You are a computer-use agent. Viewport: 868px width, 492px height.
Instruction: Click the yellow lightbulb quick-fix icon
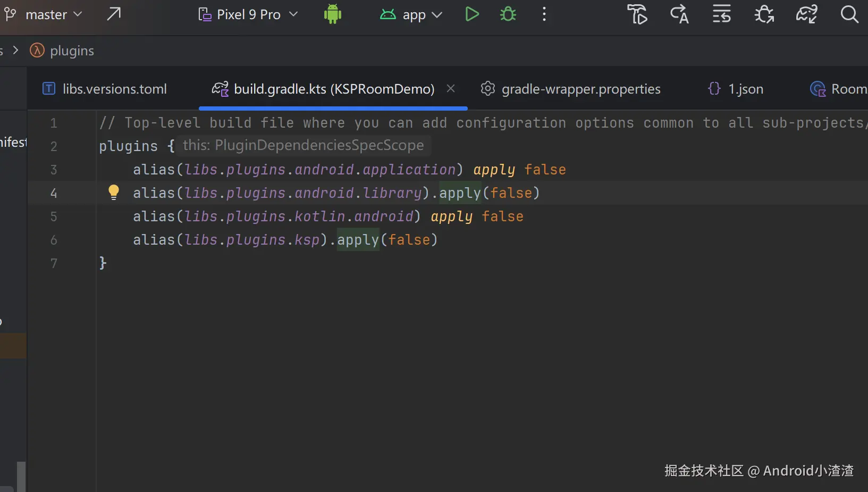point(114,192)
